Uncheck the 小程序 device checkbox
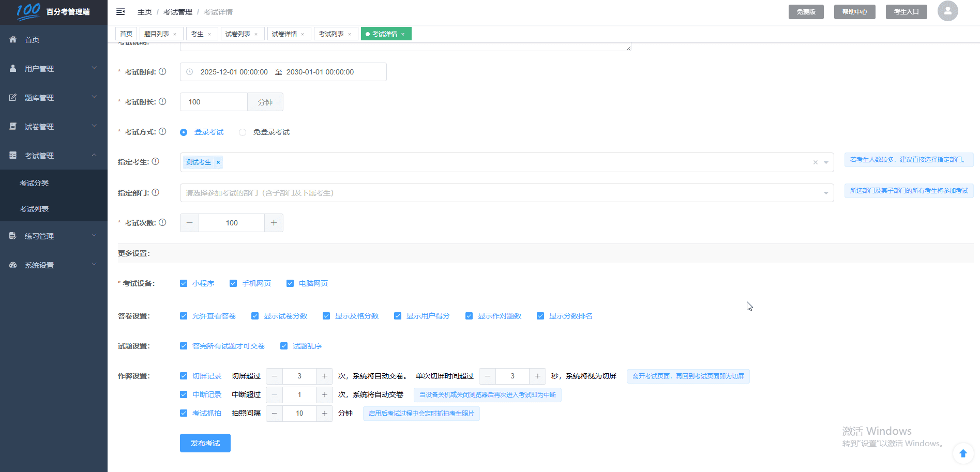 [x=184, y=283]
